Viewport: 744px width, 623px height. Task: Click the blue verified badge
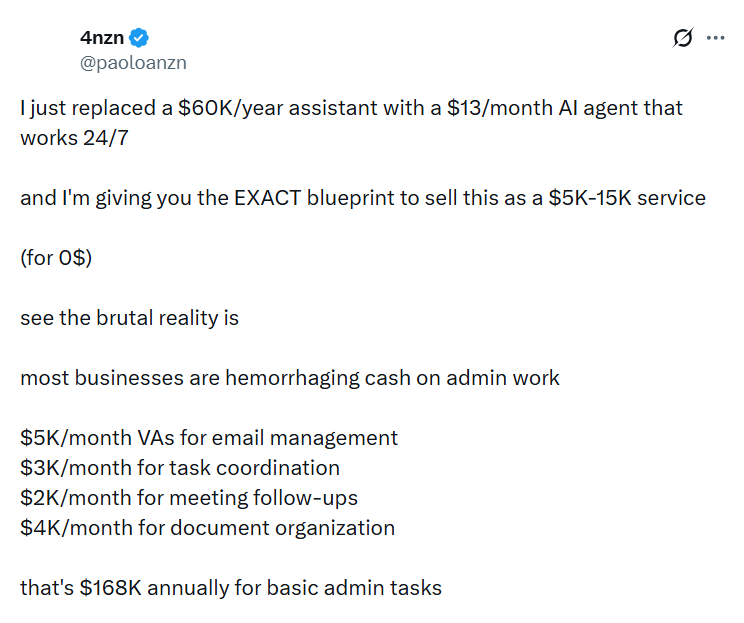click(x=140, y=39)
